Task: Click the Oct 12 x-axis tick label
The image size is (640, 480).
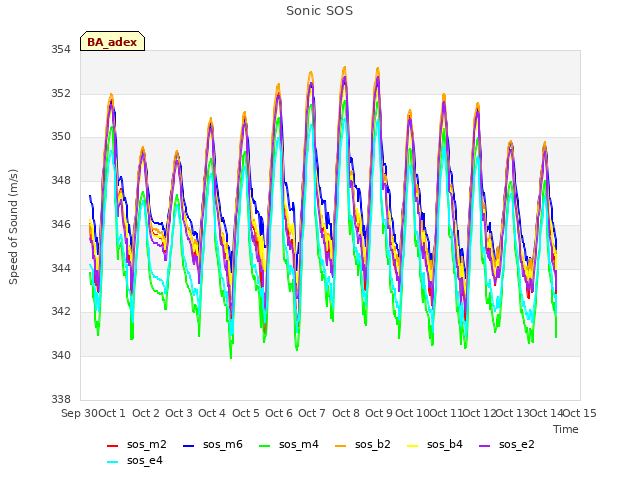Action: pyautogui.click(x=479, y=413)
